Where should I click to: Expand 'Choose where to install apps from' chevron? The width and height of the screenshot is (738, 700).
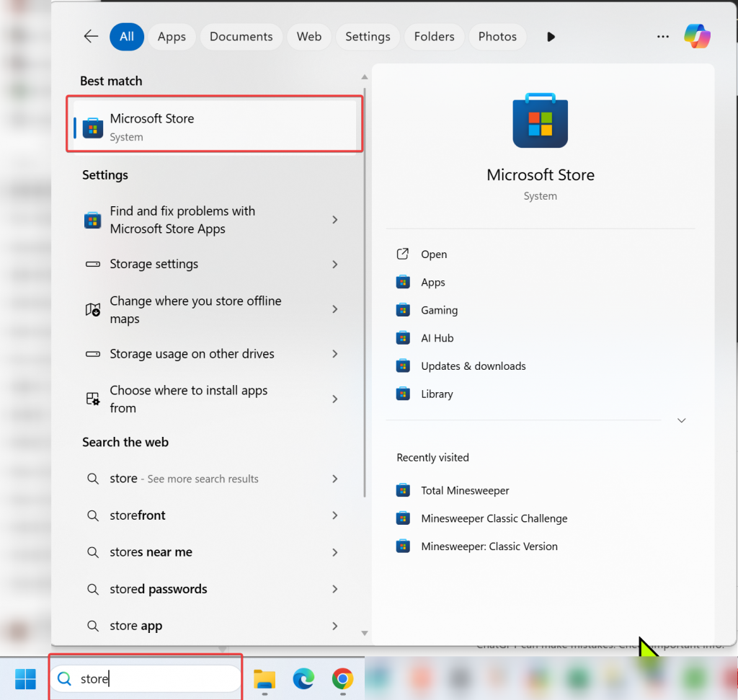(x=335, y=399)
